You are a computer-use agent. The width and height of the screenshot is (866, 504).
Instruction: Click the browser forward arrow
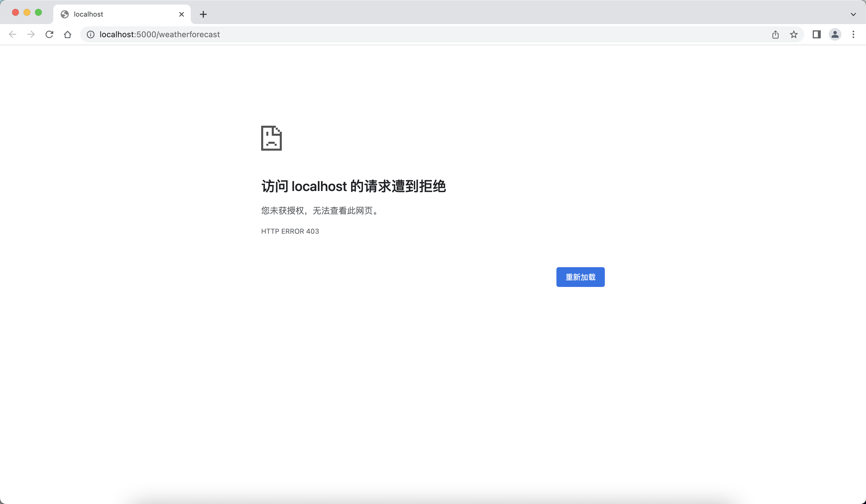(x=31, y=34)
